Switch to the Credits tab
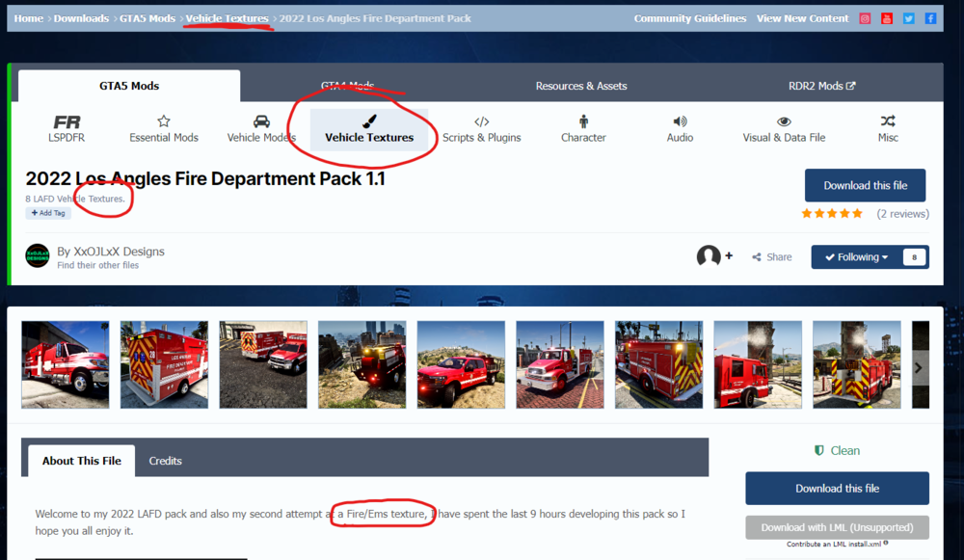The image size is (964, 560). click(165, 461)
